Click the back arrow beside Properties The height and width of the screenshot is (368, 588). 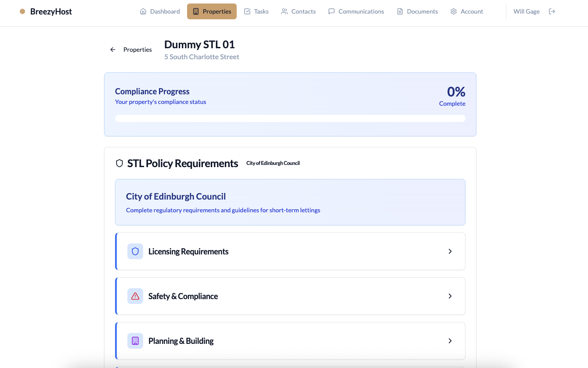113,50
